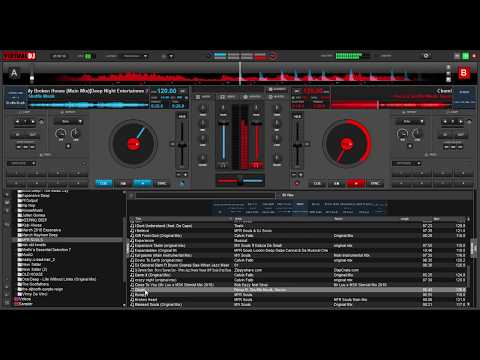Click the VirtualDJ logo in the top bar
Image resolution: width=480 pixels, height=360 pixels.
point(19,56)
